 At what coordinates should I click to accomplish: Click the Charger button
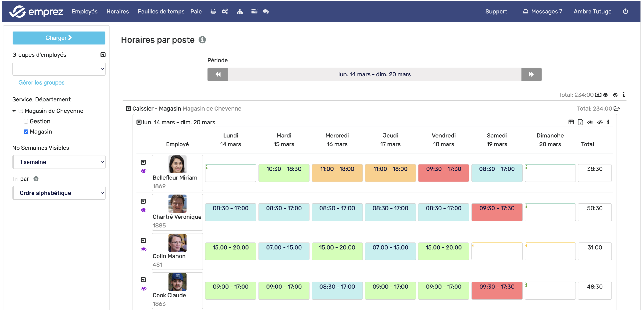59,38
